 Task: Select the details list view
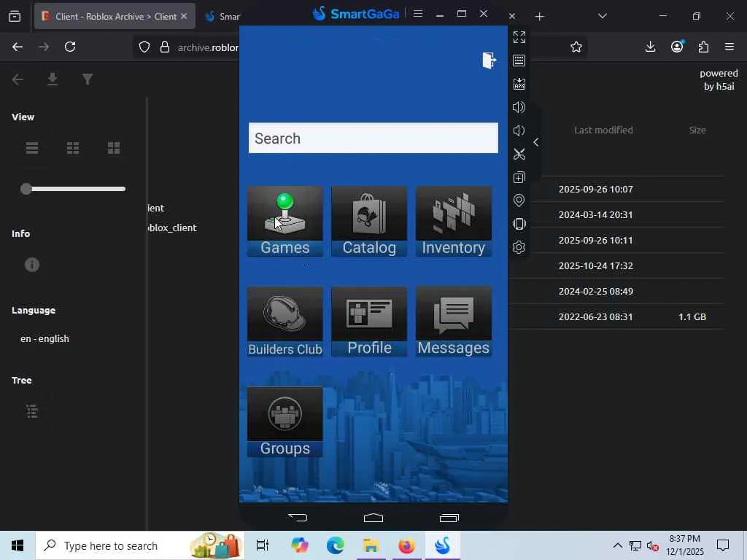[x=32, y=148]
